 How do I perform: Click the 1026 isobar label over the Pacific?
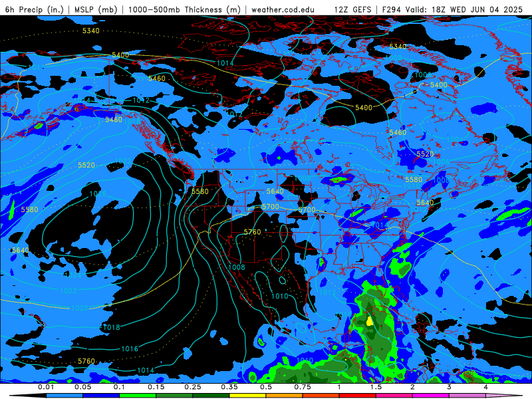[98, 194]
